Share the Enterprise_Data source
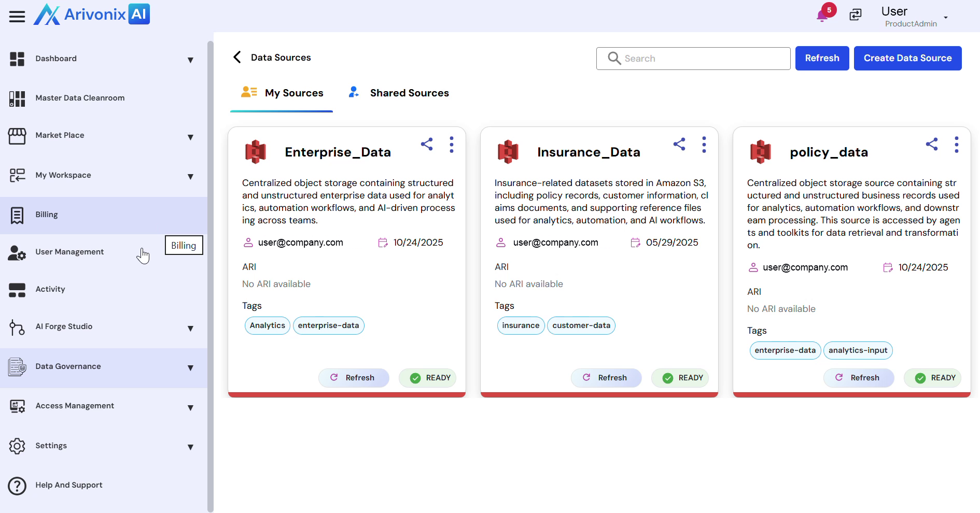This screenshot has width=980, height=513. (427, 144)
